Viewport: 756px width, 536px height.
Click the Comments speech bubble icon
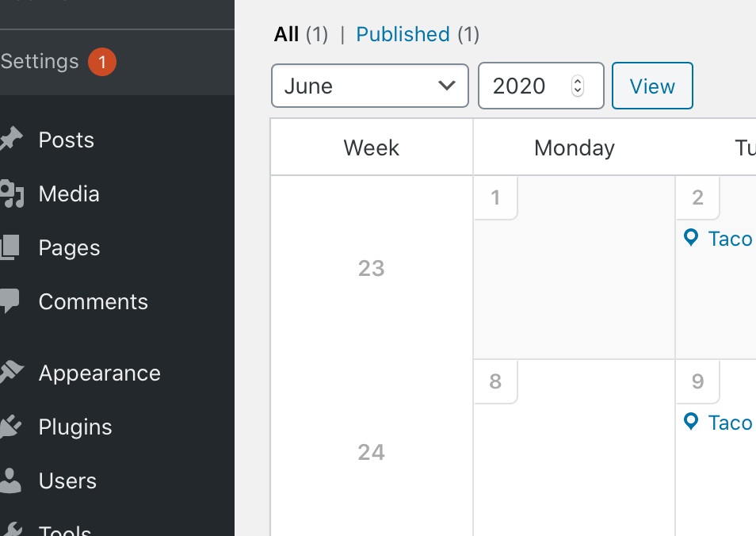click(10, 301)
